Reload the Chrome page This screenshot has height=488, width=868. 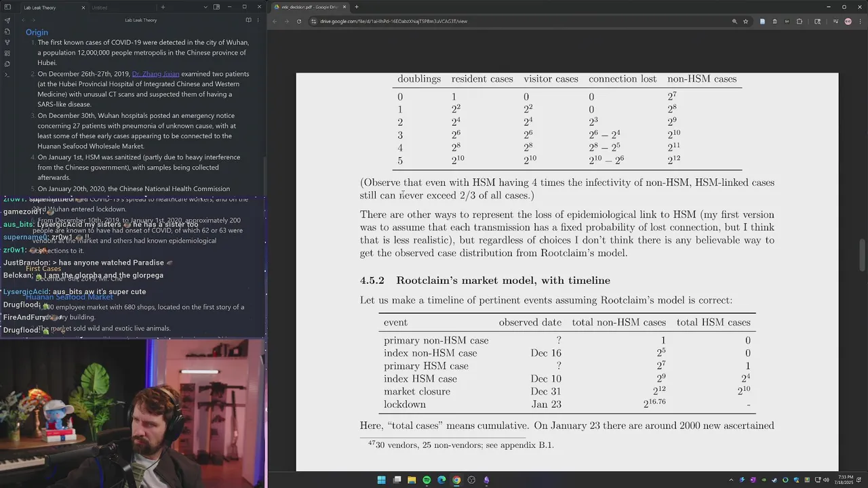[298, 21]
